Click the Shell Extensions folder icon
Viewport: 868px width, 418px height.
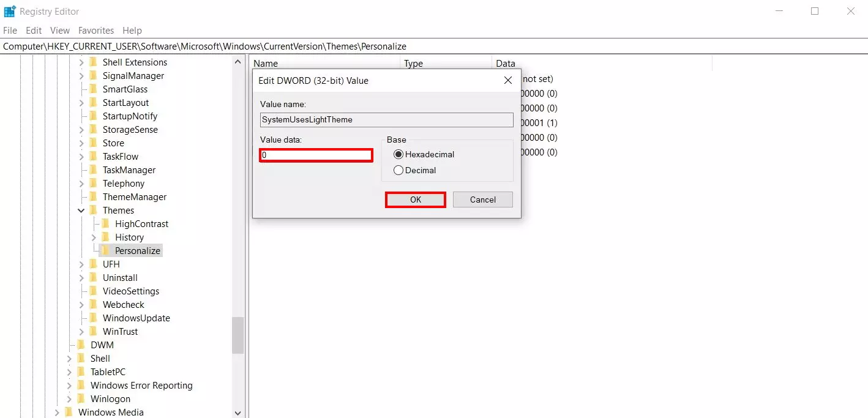click(x=93, y=62)
